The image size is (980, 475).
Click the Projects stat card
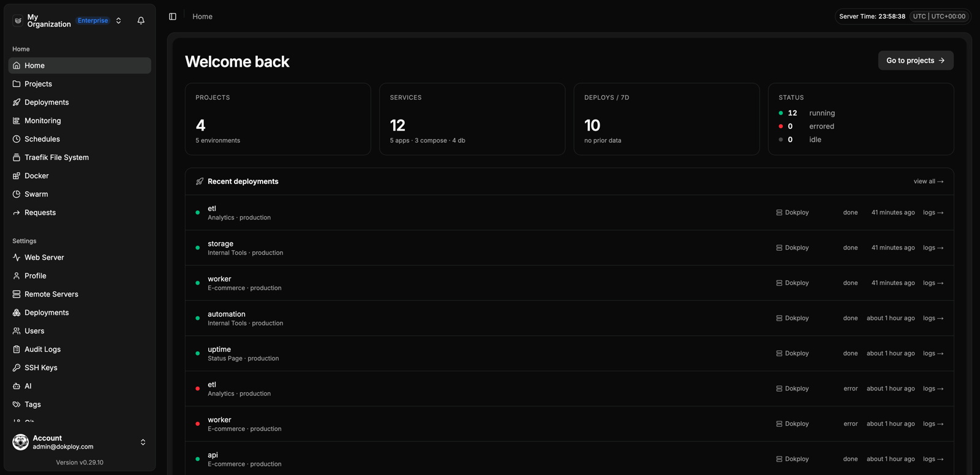(278, 119)
